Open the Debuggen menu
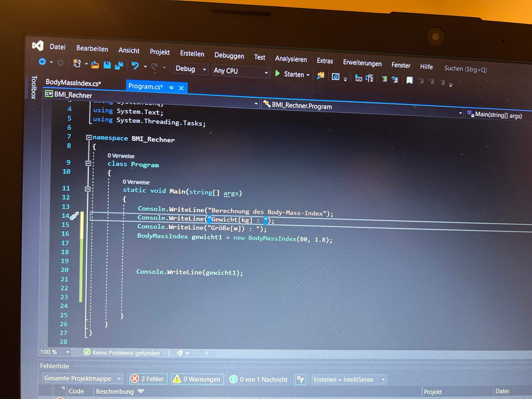 (x=229, y=56)
